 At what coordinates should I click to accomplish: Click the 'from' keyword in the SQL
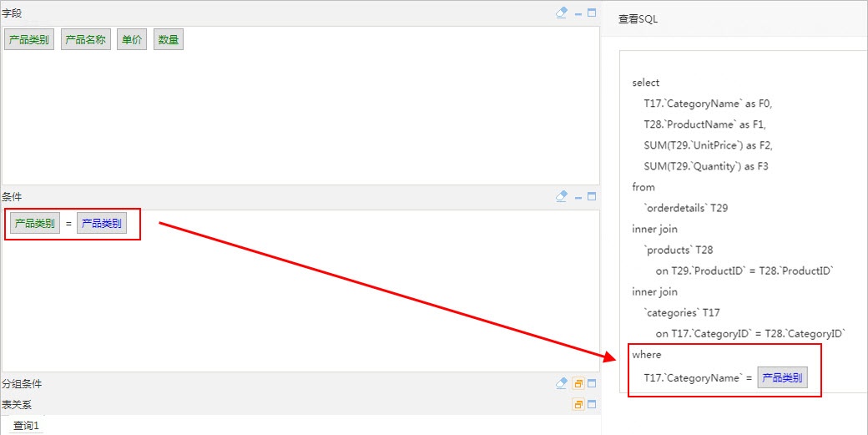tap(643, 187)
